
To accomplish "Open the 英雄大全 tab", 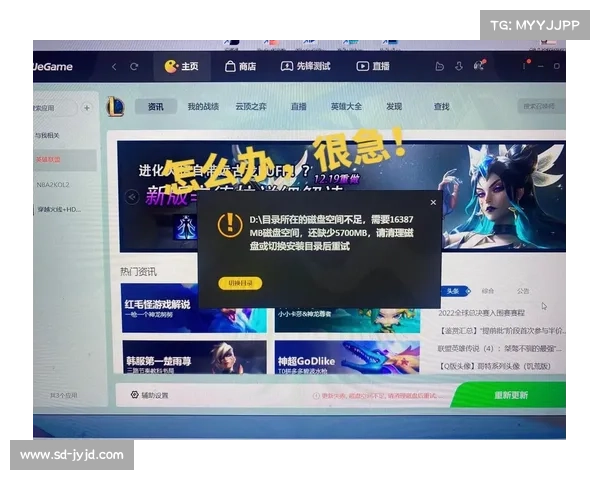I will pyautogui.click(x=346, y=106).
